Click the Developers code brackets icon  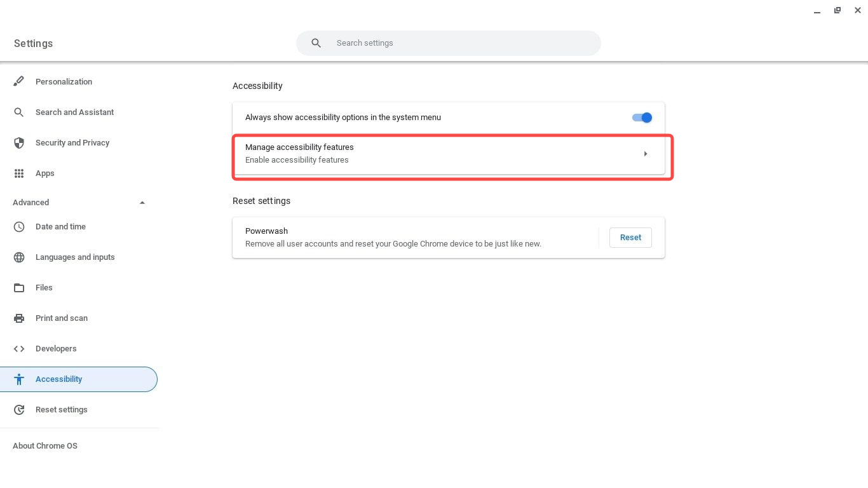(x=19, y=348)
